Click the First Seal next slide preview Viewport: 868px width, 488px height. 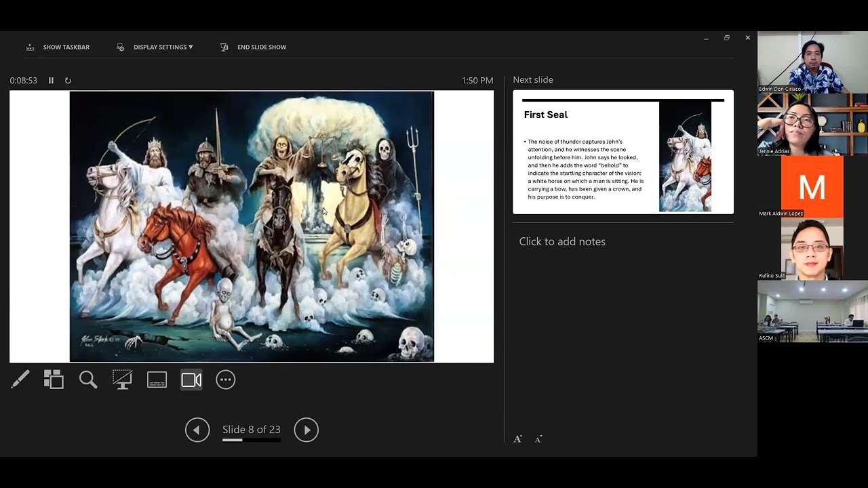pyautogui.click(x=623, y=152)
